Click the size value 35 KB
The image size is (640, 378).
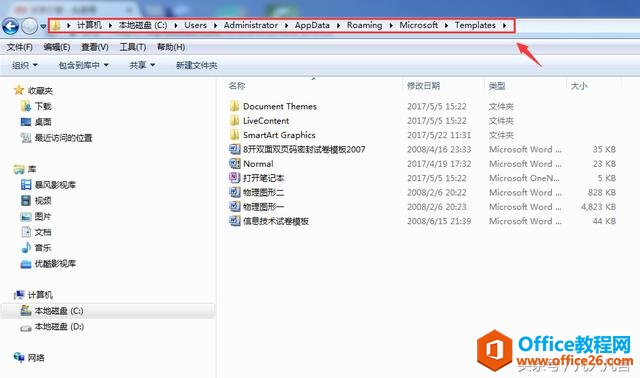point(604,149)
